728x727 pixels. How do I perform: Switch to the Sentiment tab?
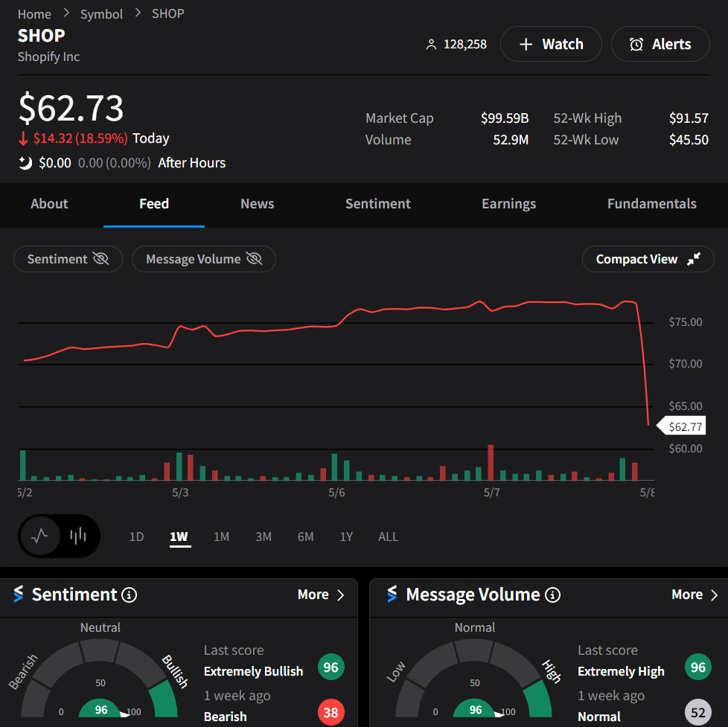tap(378, 204)
